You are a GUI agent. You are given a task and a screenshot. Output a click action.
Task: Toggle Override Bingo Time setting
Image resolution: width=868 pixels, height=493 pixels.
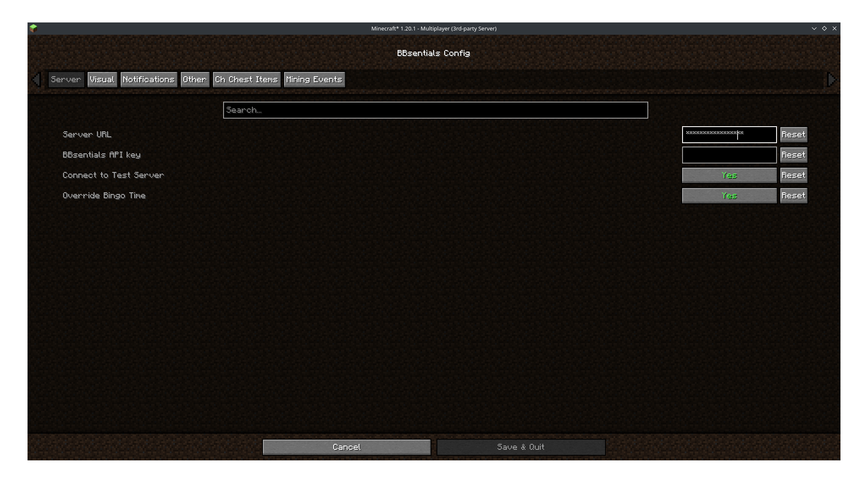pos(729,195)
